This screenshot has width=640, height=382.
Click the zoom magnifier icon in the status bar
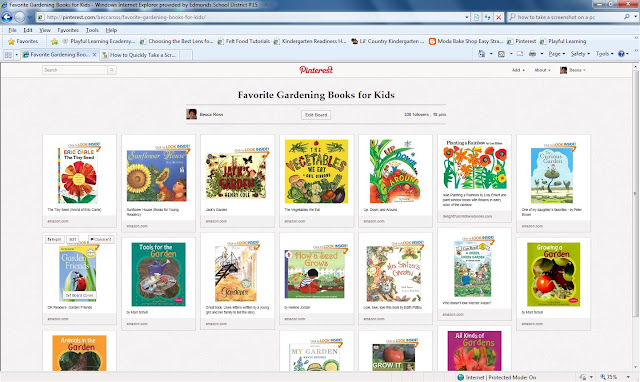[603, 377]
